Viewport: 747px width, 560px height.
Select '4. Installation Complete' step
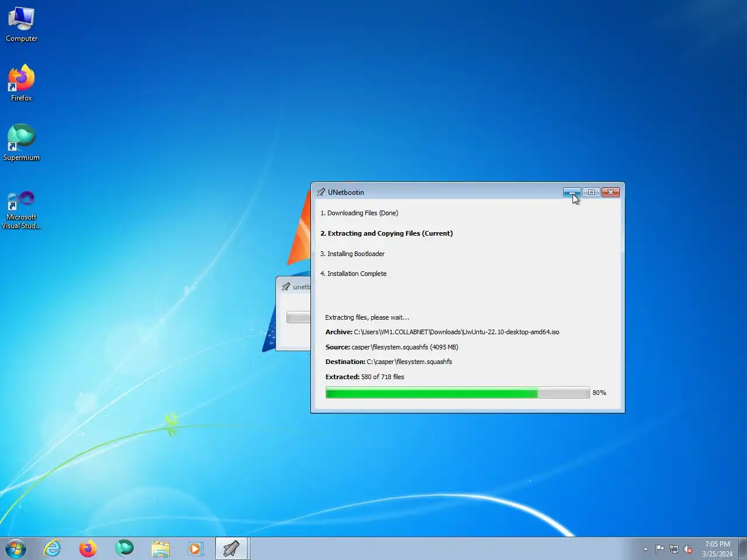pos(353,274)
